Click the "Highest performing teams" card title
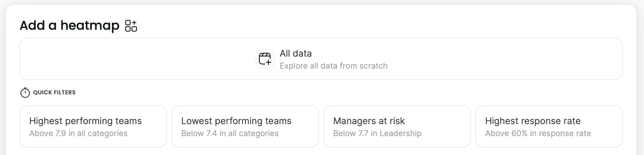Image resolution: width=644 pixels, height=155 pixels. [85, 121]
